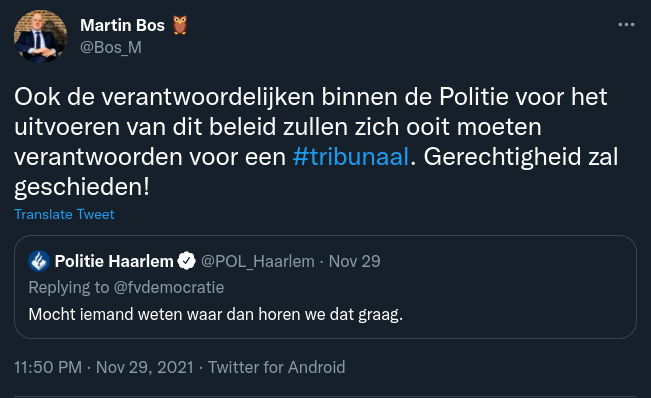651x398 pixels.
Task: Click the Twitter for Android source label
Action: [x=277, y=367]
